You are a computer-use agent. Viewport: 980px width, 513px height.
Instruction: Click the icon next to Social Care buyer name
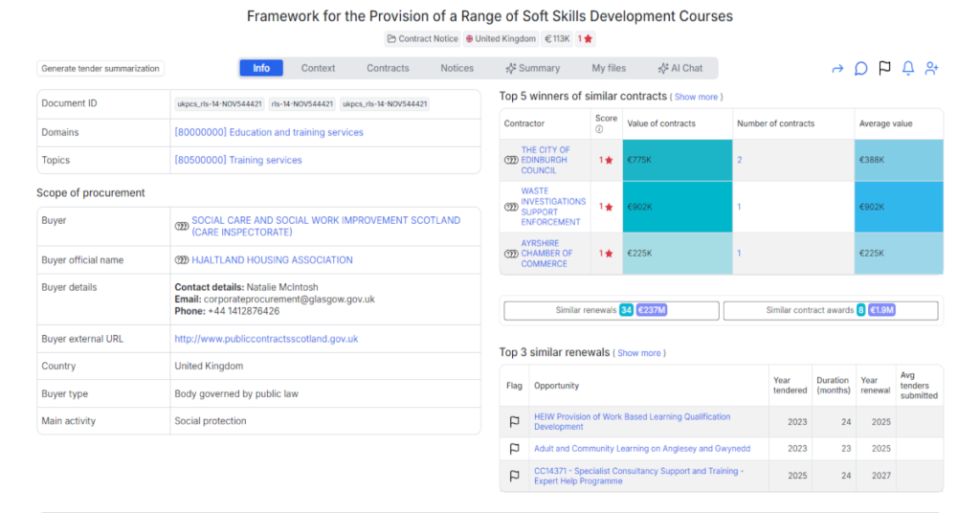click(181, 226)
